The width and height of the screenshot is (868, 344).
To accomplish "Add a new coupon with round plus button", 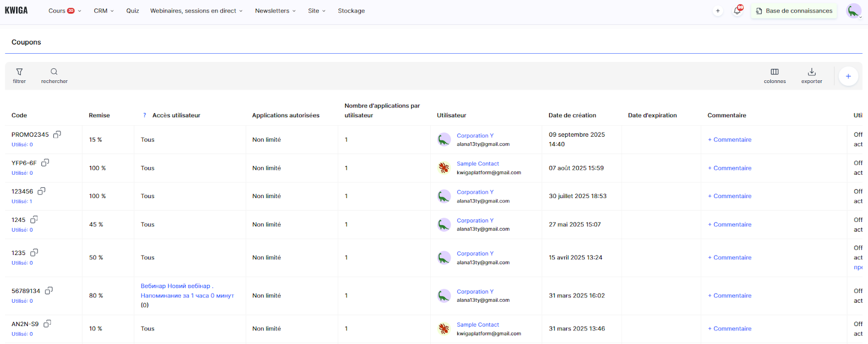I will tap(848, 77).
